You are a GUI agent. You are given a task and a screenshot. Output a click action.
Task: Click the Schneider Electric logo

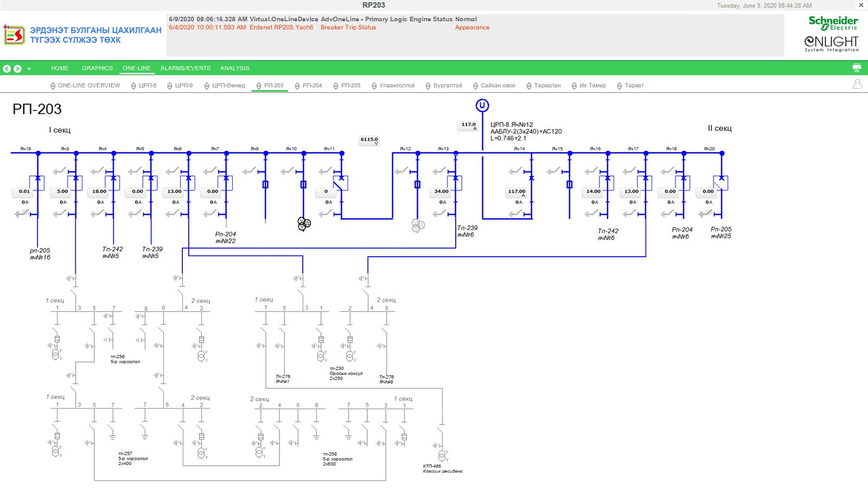pos(833,23)
